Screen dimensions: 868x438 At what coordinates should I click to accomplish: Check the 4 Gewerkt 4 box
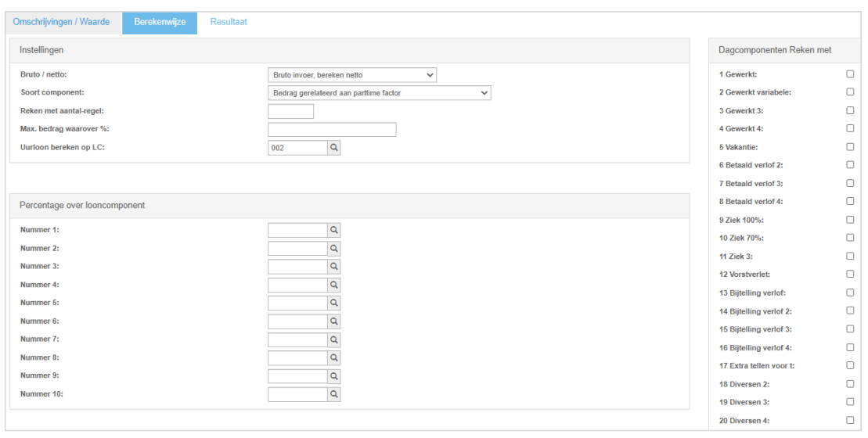click(850, 128)
